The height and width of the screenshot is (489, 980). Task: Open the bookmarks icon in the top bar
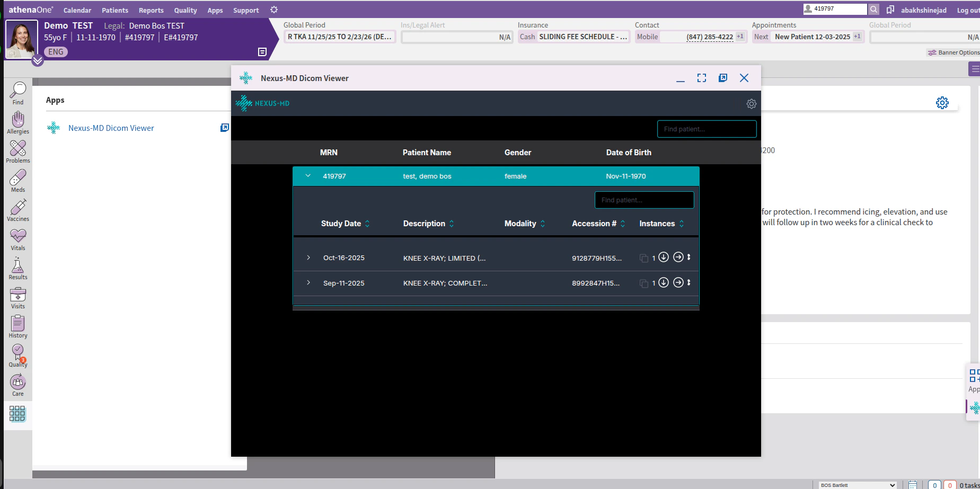890,10
